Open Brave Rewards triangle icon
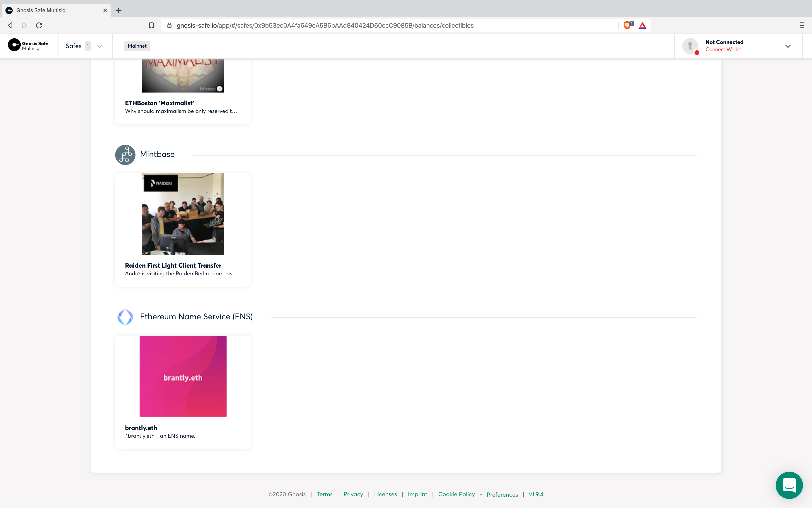The width and height of the screenshot is (812, 508). coord(643,26)
